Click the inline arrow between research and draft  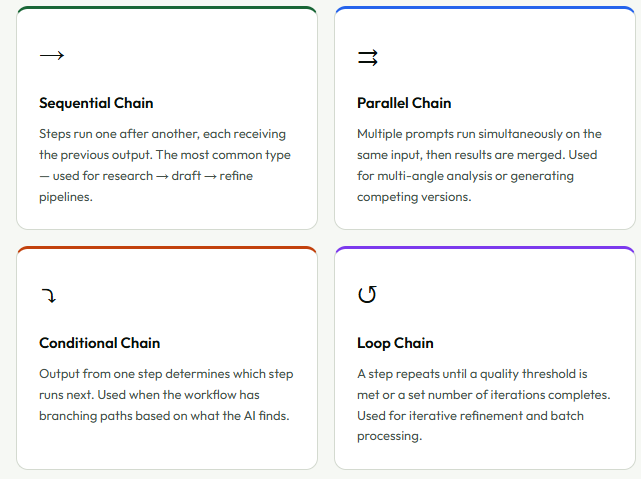(x=162, y=176)
